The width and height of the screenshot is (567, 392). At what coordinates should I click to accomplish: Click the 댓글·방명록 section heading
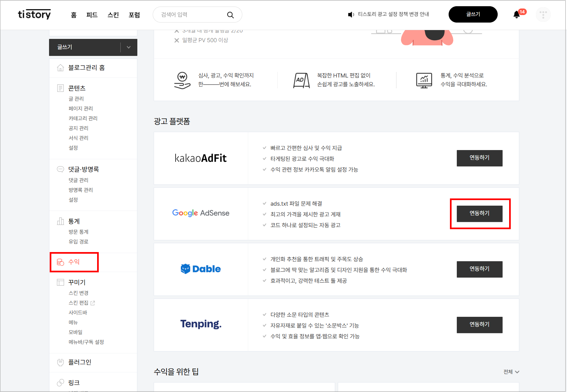tap(83, 169)
